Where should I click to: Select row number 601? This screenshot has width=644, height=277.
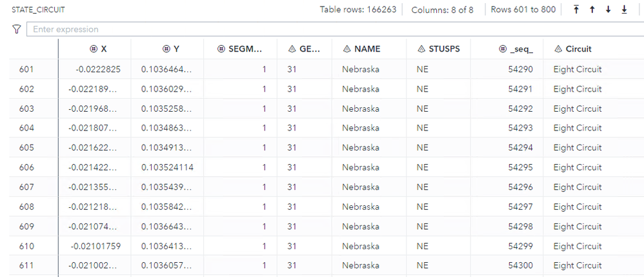tap(26, 70)
